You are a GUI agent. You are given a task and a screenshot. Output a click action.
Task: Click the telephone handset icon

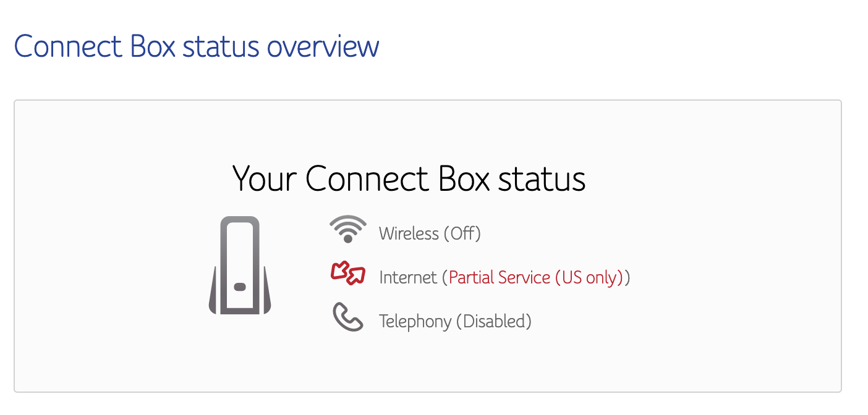click(347, 317)
